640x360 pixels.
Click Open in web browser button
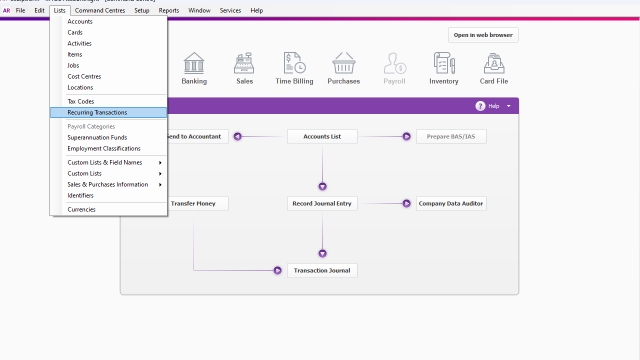point(483,35)
